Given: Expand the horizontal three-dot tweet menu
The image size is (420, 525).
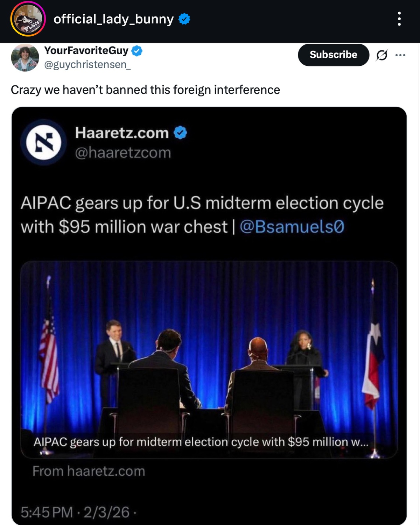Looking at the screenshot, I should click(400, 55).
